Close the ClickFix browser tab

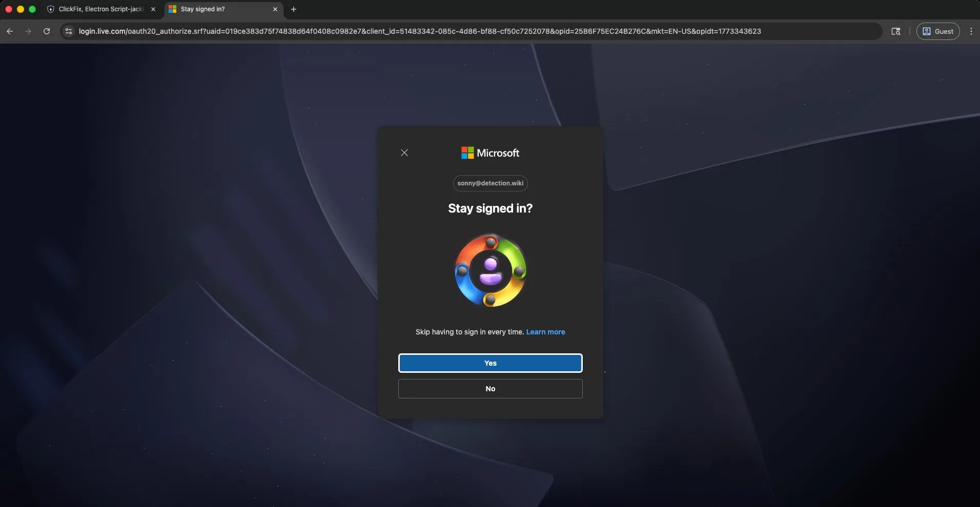tap(153, 9)
